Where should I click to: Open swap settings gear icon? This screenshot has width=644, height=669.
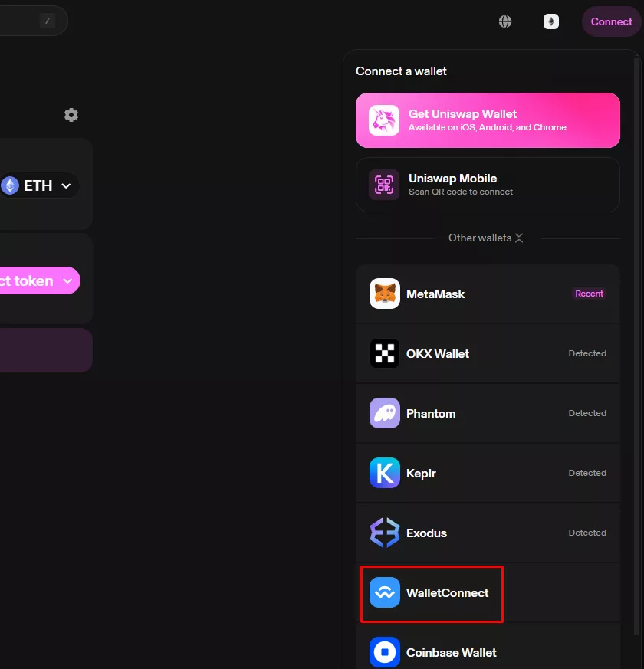tap(71, 115)
